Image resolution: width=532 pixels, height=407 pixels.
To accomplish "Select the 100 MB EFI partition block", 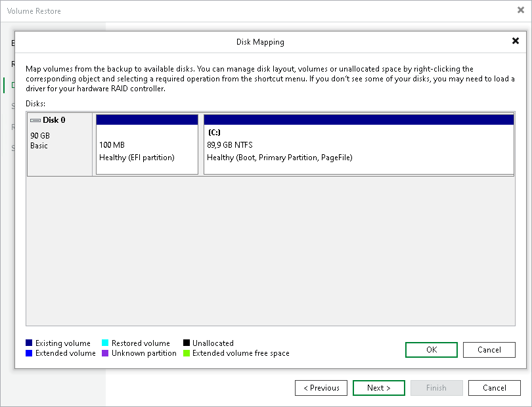I will [x=146, y=148].
